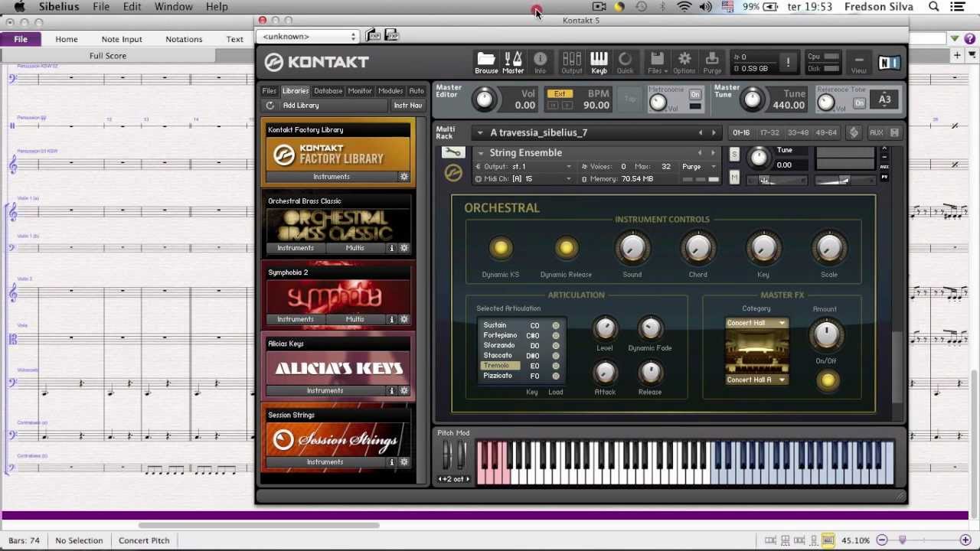Open the unknown preset dropdown

[x=309, y=36]
